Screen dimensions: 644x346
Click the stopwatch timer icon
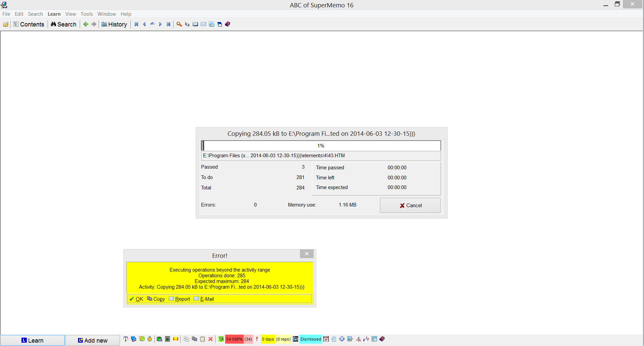coord(150,339)
